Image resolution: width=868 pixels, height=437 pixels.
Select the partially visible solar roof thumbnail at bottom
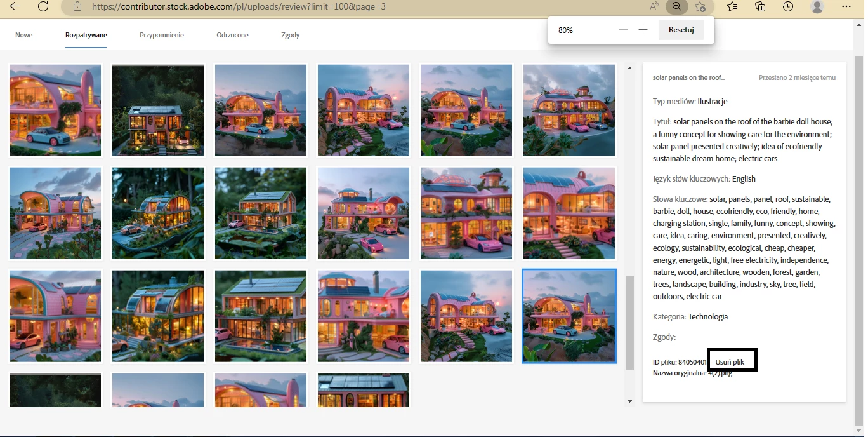[364, 390]
